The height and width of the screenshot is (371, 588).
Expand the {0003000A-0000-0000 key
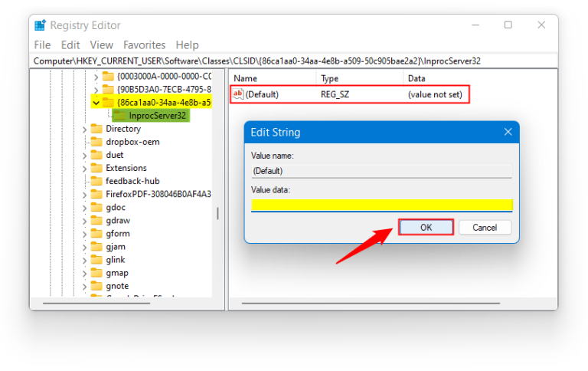[95, 77]
